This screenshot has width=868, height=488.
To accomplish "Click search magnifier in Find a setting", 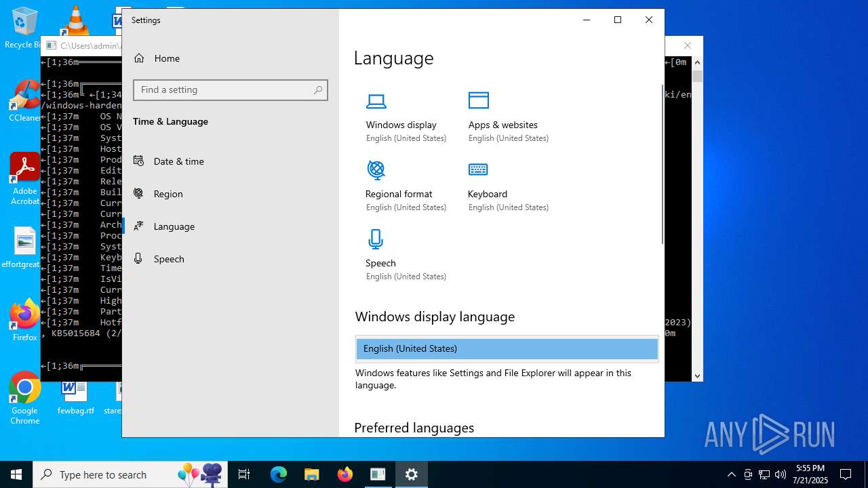I will (318, 90).
